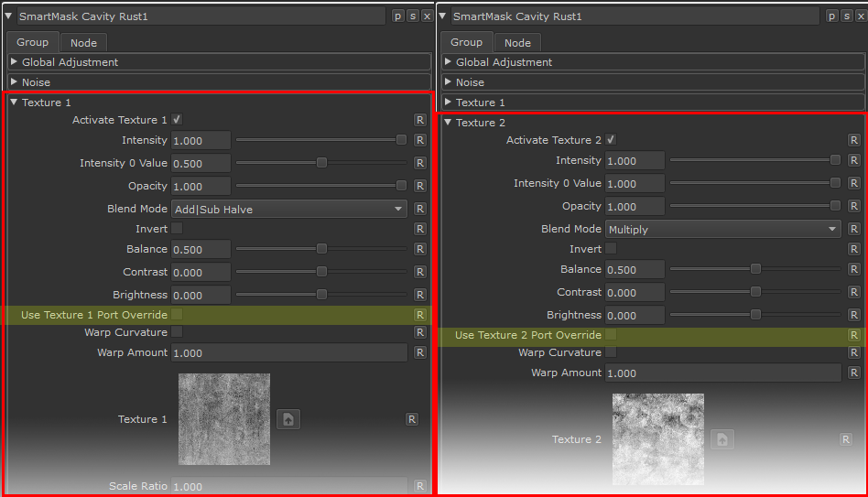Image resolution: width=868 pixels, height=497 pixels.
Task: Uncheck the Activate Texture 1 checkbox
Action: pyautogui.click(x=177, y=120)
